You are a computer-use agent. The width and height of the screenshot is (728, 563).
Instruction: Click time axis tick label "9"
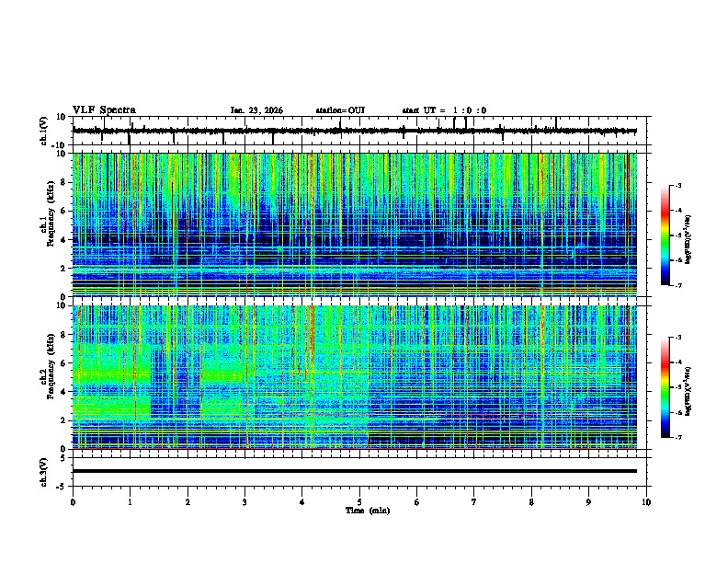coord(588,502)
